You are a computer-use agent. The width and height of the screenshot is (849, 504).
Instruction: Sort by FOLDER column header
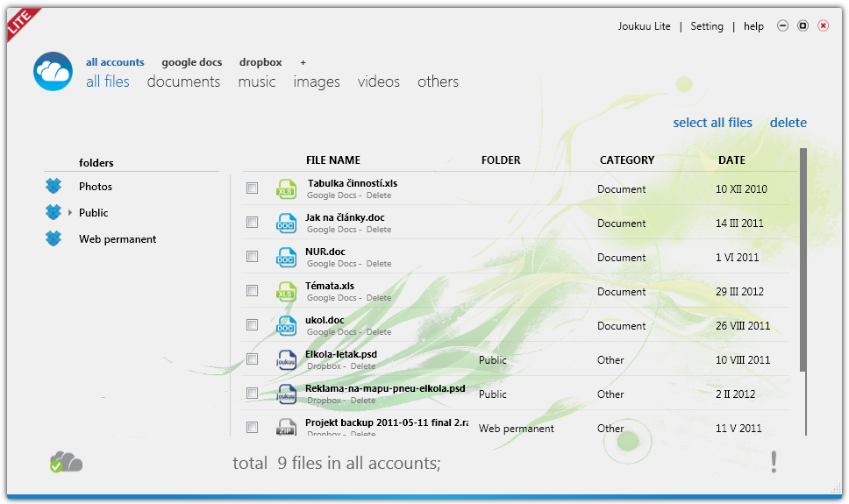tap(501, 160)
